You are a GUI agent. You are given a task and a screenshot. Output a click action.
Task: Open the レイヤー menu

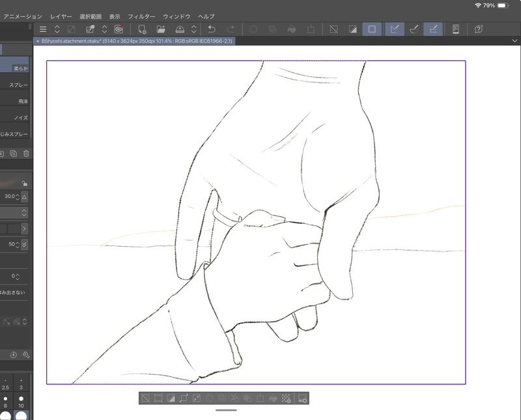point(61,16)
